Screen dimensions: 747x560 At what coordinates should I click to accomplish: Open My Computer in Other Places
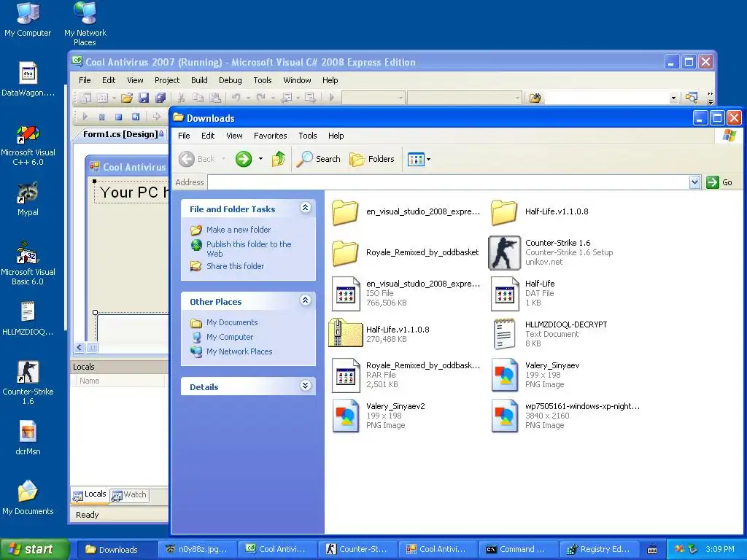230,337
